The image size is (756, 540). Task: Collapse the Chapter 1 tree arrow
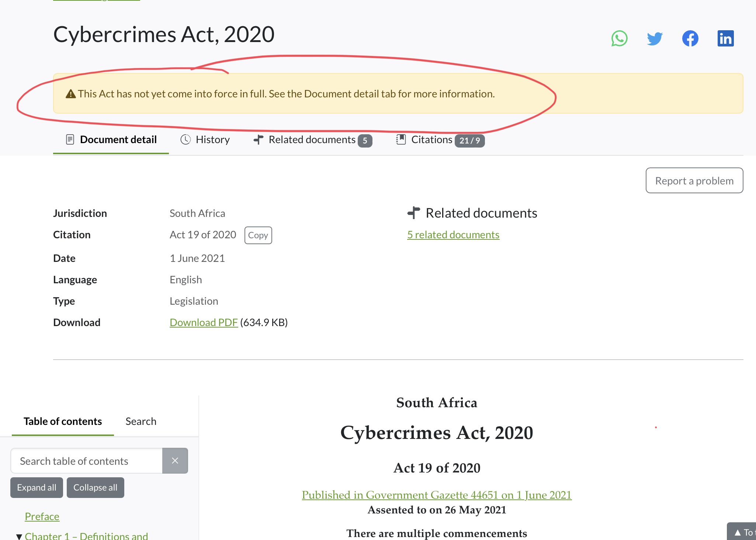click(19, 536)
